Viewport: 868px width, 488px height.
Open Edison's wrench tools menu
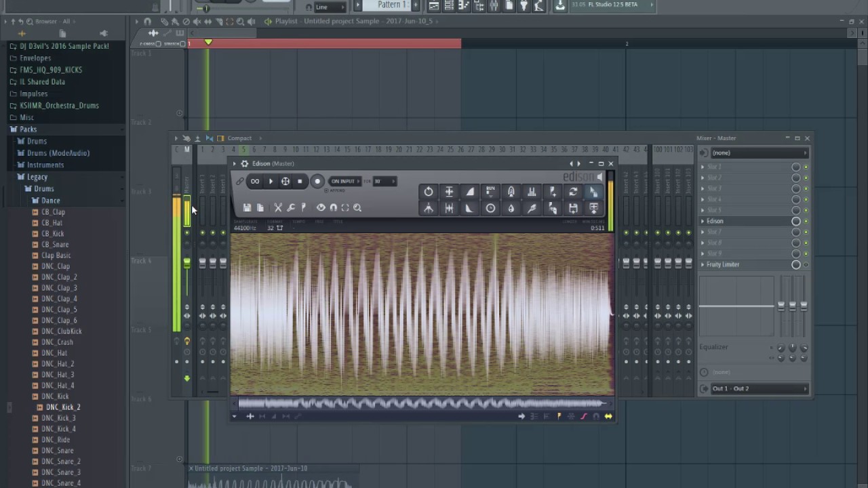291,208
